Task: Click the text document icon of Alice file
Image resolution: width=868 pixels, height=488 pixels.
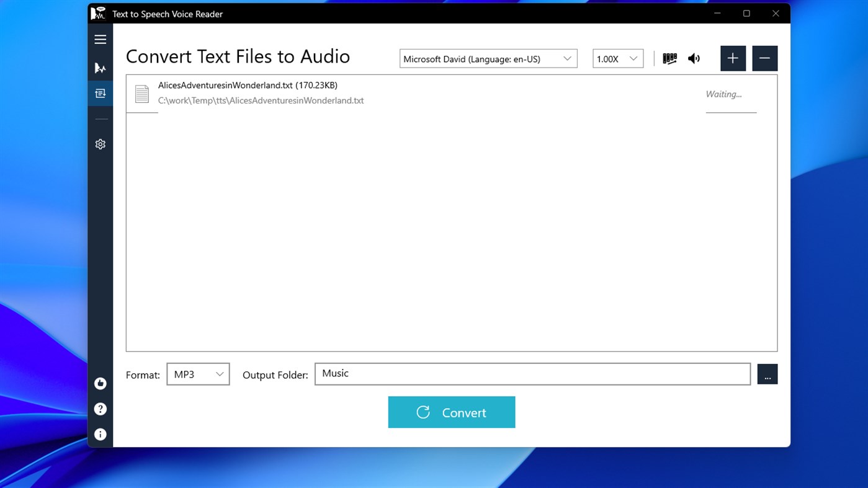Action: tap(142, 94)
